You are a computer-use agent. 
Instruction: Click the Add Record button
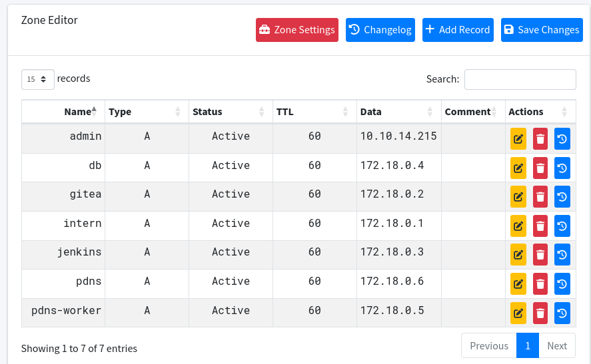(458, 30)
